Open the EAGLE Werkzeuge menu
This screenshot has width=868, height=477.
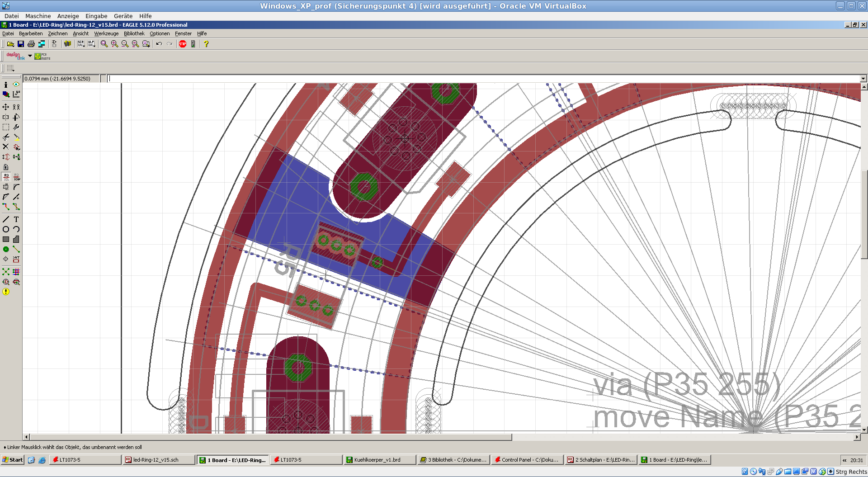pyautogui.click(x=106, y=33)
